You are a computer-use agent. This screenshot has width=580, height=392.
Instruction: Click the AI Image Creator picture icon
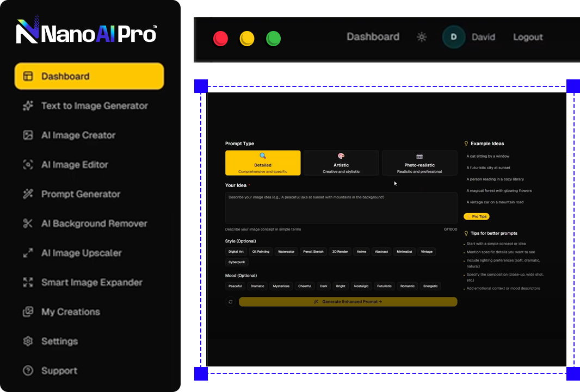pyautogui.click(x=28, y=135)
